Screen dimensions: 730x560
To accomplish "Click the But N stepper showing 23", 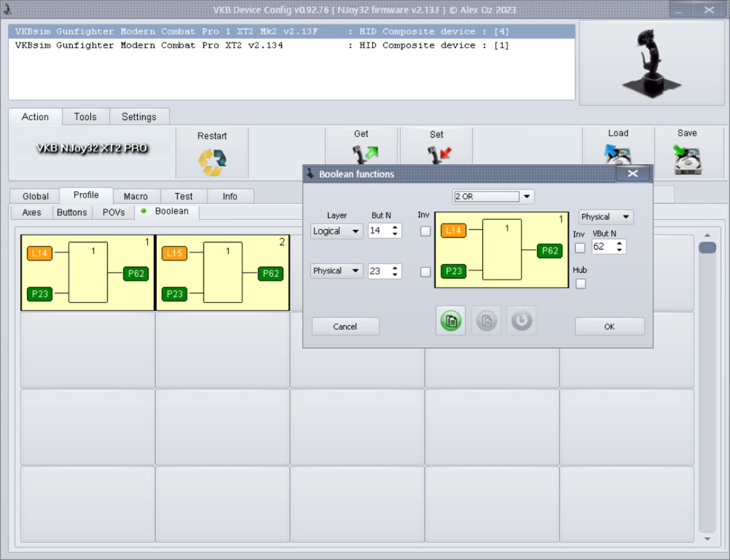I will (x=385, y=271).
